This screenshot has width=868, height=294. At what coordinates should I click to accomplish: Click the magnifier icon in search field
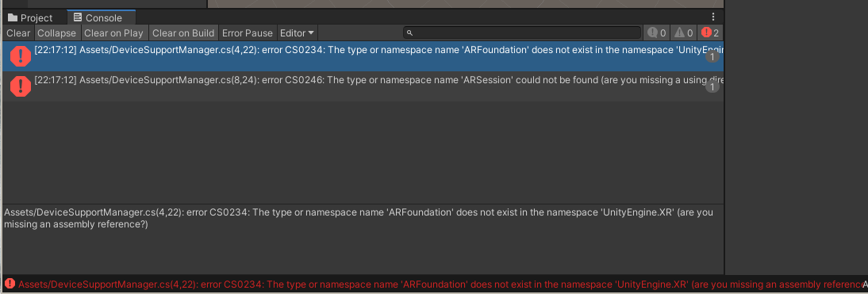pyautogui.click(x=409, y=33)
